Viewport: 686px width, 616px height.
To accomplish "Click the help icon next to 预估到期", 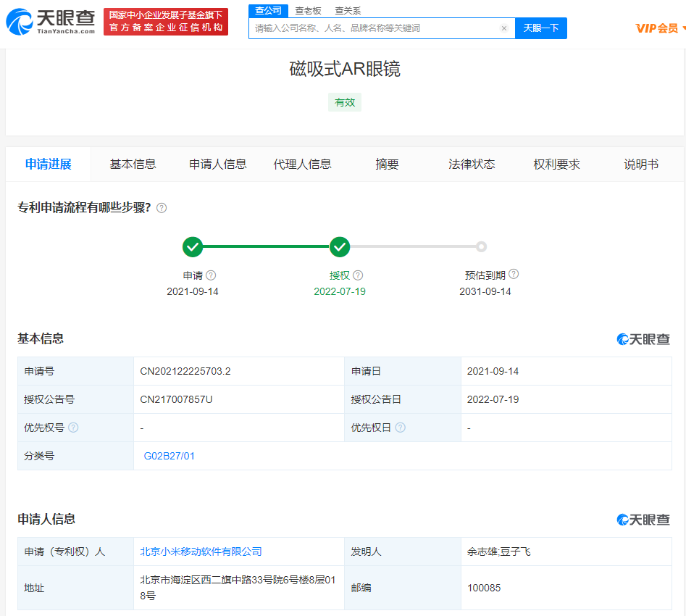I will pos(514,274).
